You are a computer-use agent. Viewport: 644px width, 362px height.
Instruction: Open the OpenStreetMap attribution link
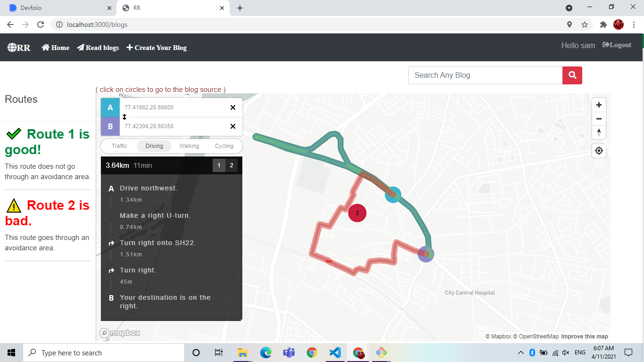click(x=536, y=337)
